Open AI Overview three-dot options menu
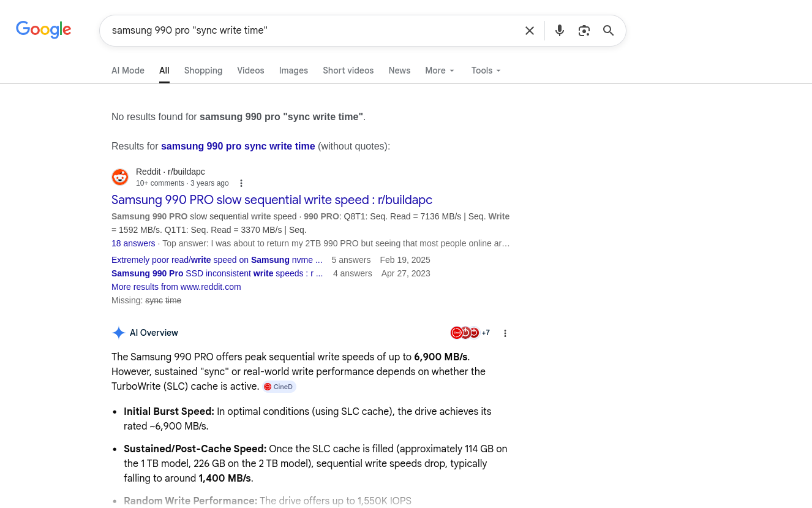 click(505, 333)
